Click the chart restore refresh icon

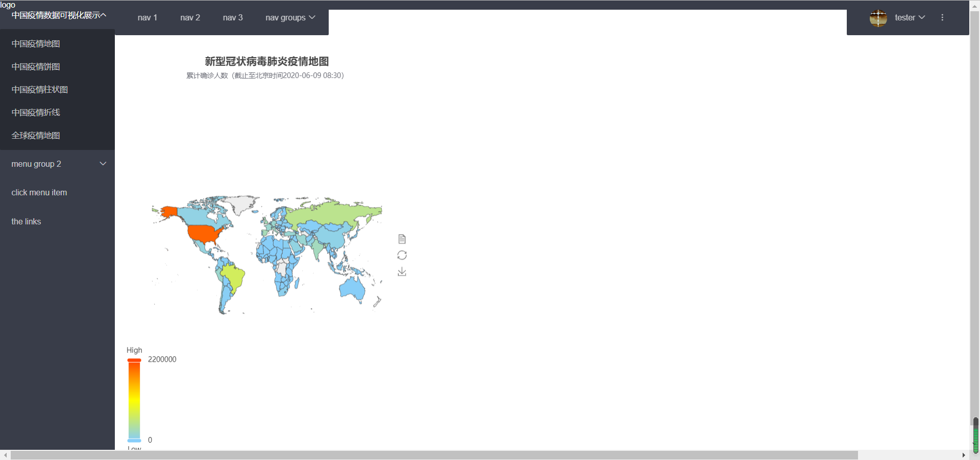(x=402, y=255)
